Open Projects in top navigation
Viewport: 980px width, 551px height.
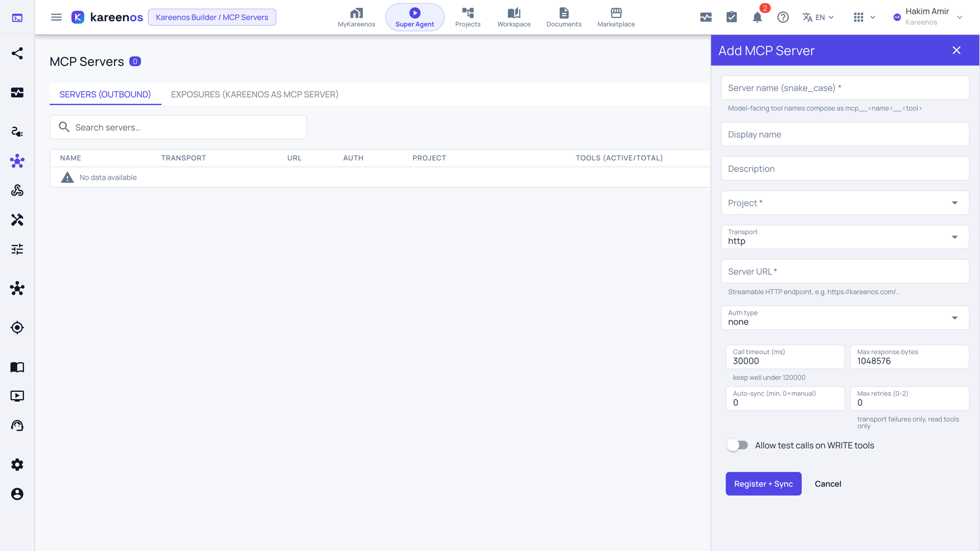click(468, 17)
